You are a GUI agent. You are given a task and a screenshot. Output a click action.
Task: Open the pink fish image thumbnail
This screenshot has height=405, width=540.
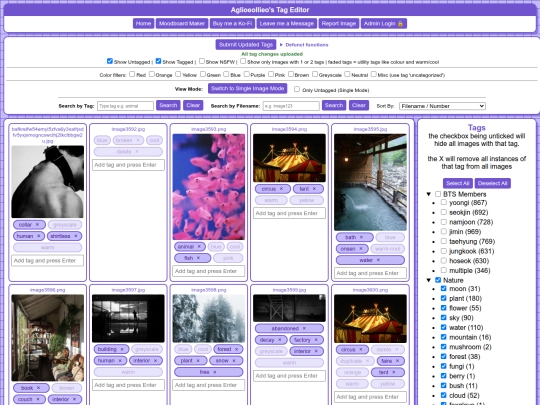tap(209, 187)
